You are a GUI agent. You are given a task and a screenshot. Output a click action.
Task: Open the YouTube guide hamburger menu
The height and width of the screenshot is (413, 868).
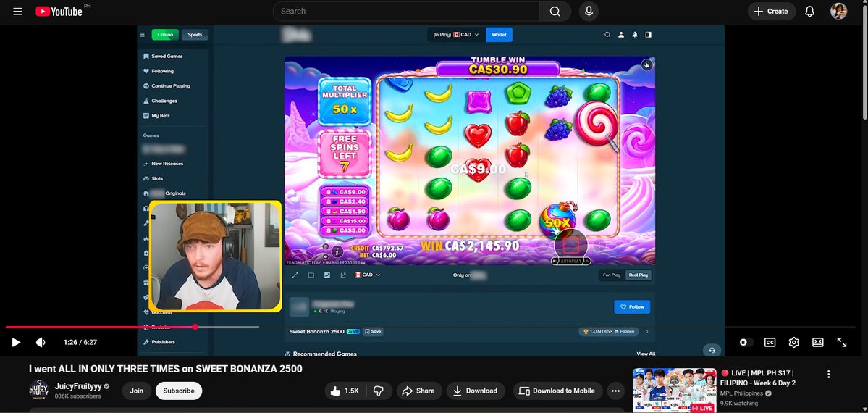17,11
